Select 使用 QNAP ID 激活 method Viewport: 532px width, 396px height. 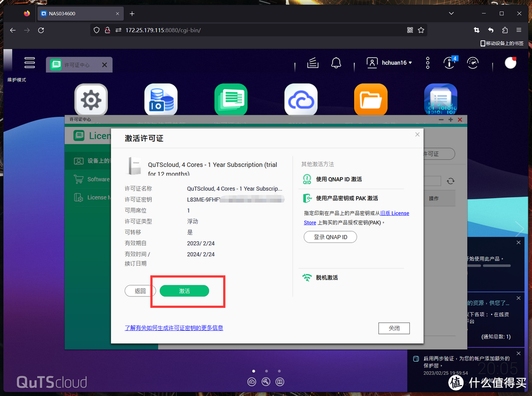click(x=338, y=179)
